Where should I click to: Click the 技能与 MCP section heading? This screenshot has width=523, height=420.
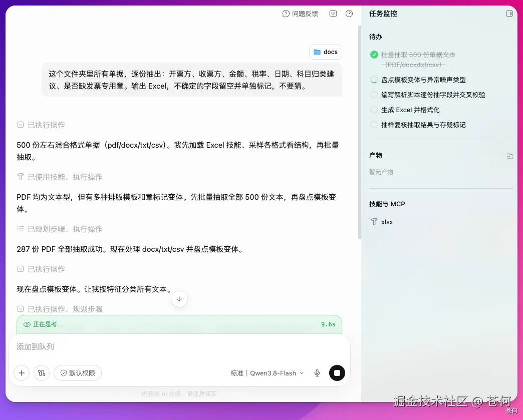pos(387,204)
